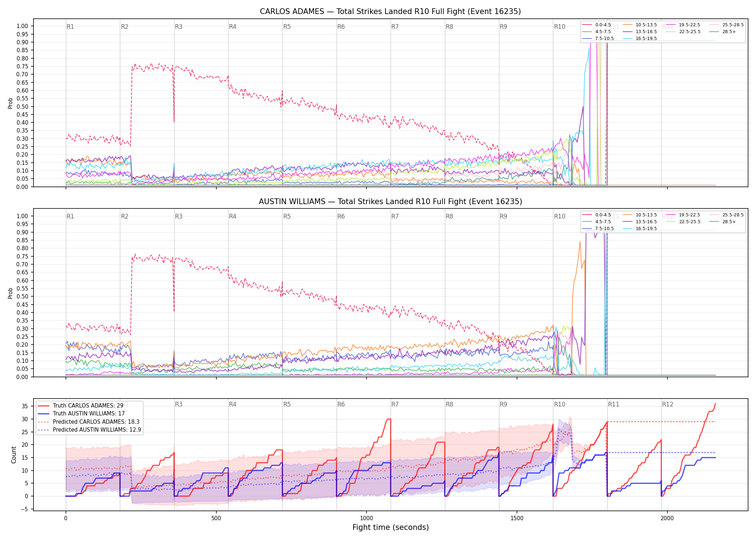
Task: Click the 500 tick label on the x-axis
Action: [216, 518]
